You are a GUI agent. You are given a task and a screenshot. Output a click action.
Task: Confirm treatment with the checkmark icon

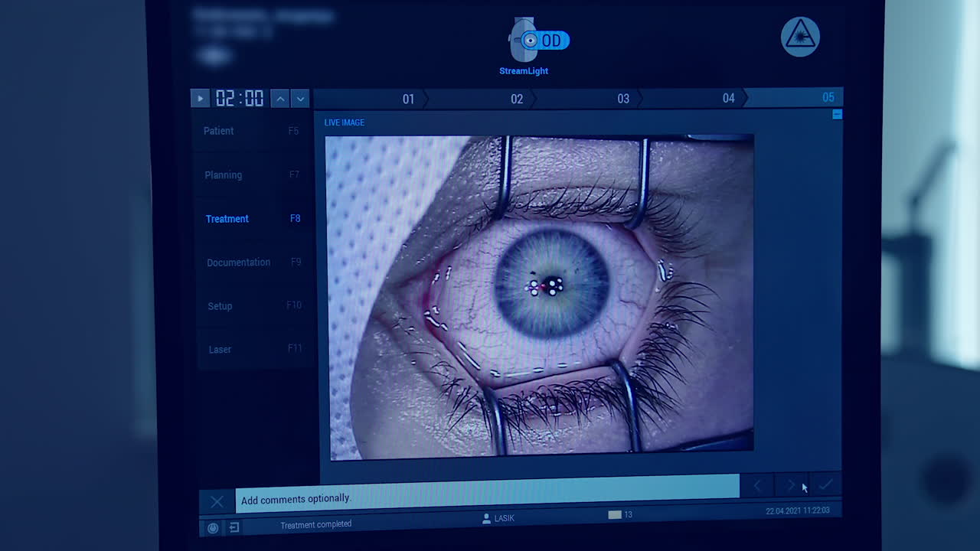pos(826,484)
